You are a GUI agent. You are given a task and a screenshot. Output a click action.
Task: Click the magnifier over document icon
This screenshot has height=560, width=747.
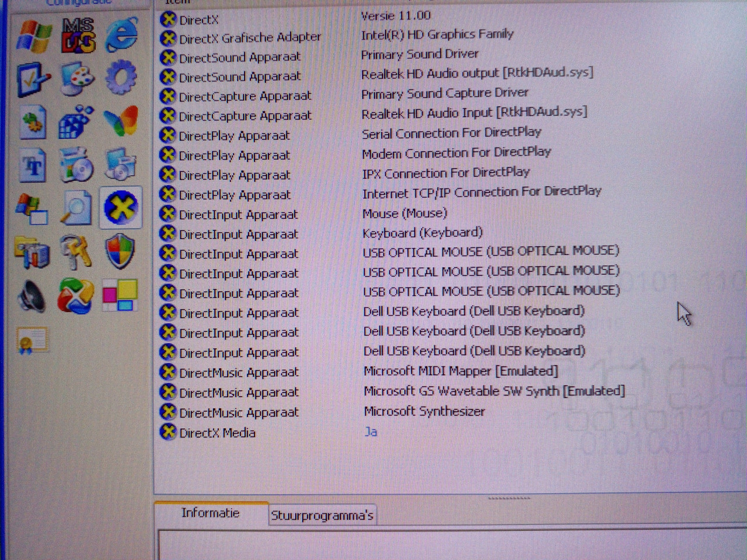click(76, 208)
